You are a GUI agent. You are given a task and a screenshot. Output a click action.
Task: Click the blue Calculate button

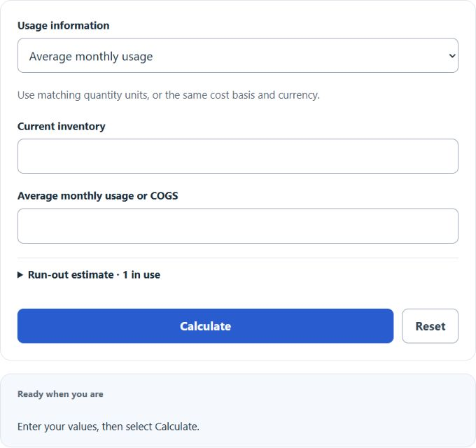(205, 326)
